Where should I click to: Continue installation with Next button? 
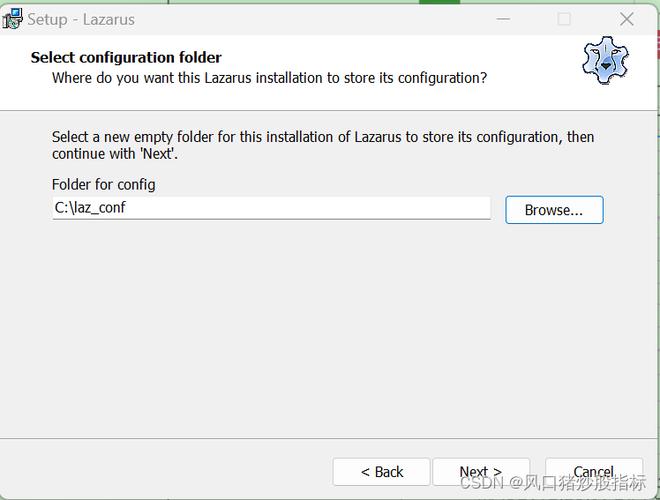pos(481,472)
